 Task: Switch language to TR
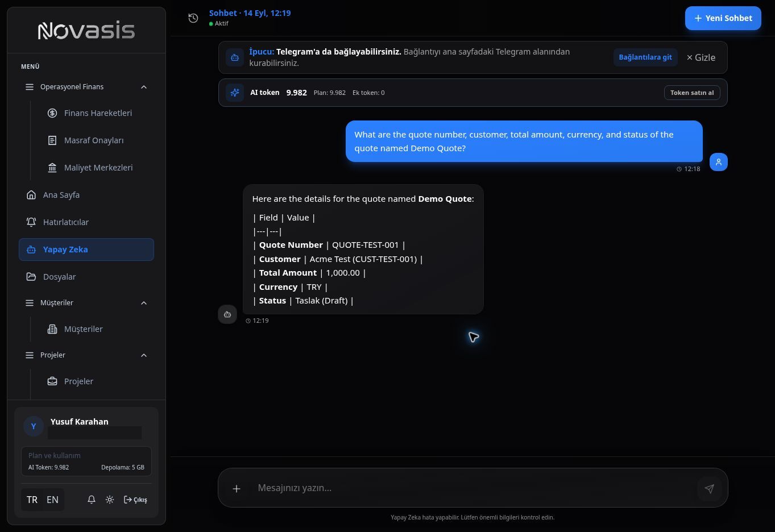click(x=32, y=500)
